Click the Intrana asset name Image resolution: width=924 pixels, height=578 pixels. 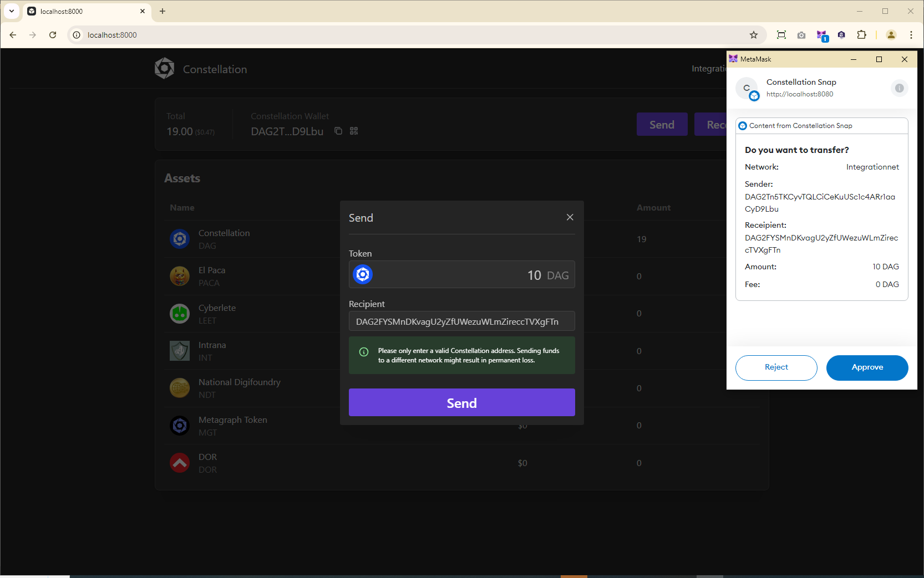[212, 345]
